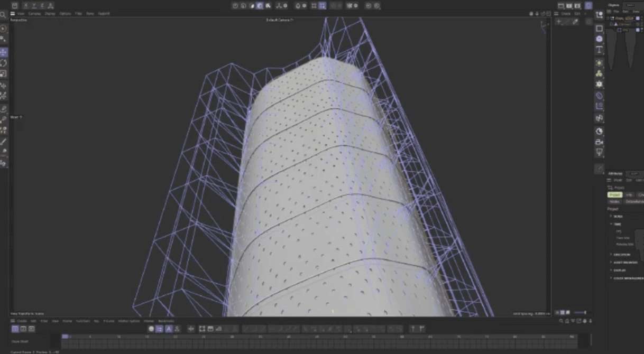Open the green cloner MoGraph icon
The height and width of the screenshot is (354, 644).
pos(599,73)
